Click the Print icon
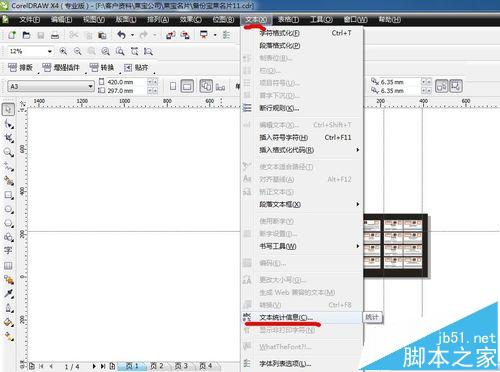 [55, 35]
